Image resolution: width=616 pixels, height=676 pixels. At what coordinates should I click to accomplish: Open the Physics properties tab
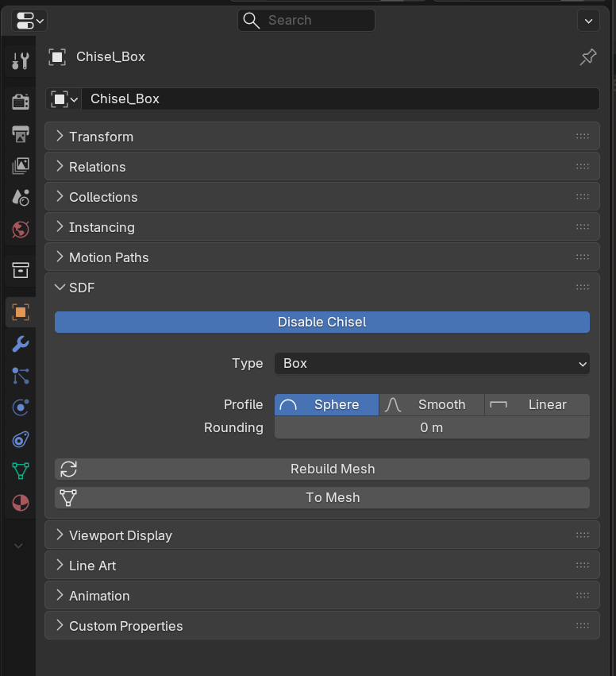tap(20, 407)
